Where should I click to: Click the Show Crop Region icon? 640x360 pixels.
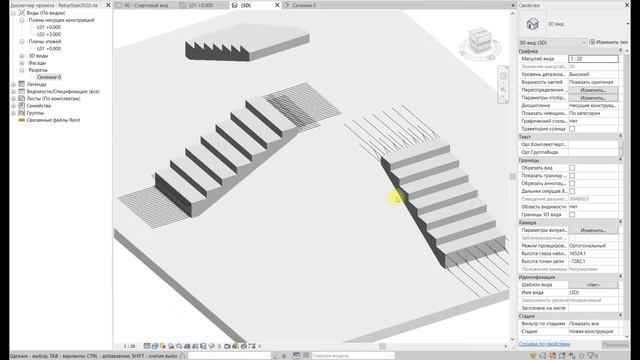point(196,346)
